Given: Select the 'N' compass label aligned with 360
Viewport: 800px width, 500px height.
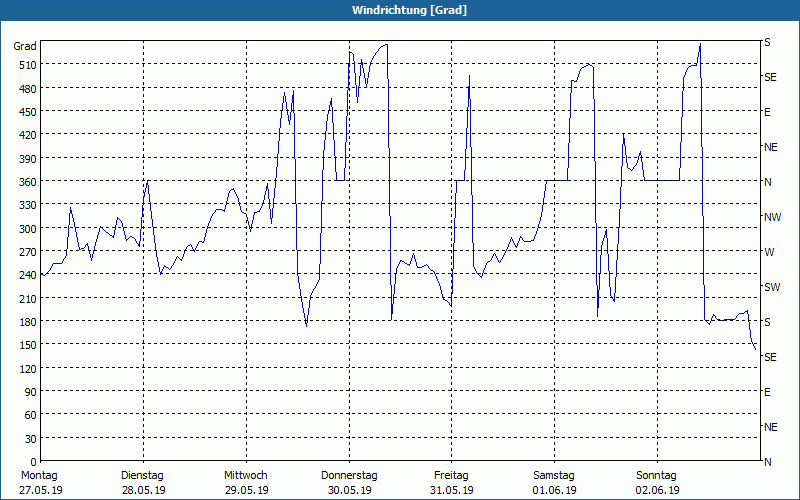Looking at the screenshot, I should pos(768,182).
